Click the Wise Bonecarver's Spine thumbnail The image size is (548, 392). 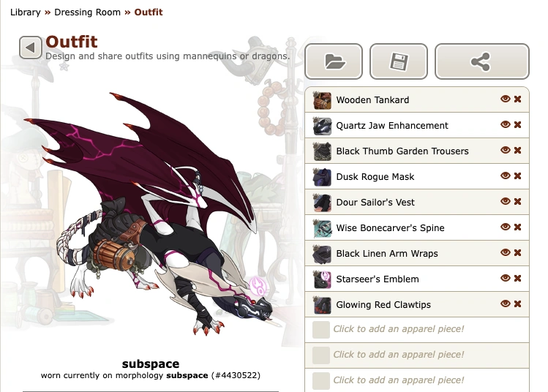(322, 228)
